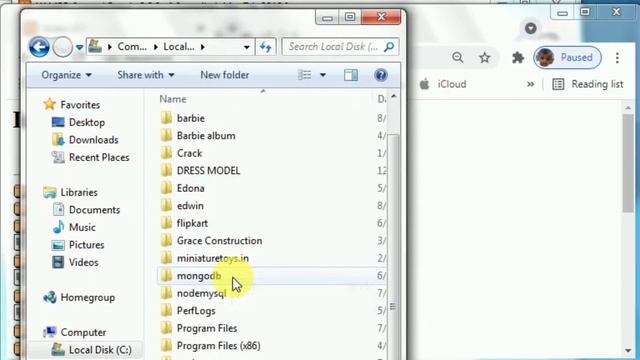The width and height of the screenshot is (640, 360).
Task: Select the DRESS MODEL folder
Action: (x=208, y=171)
